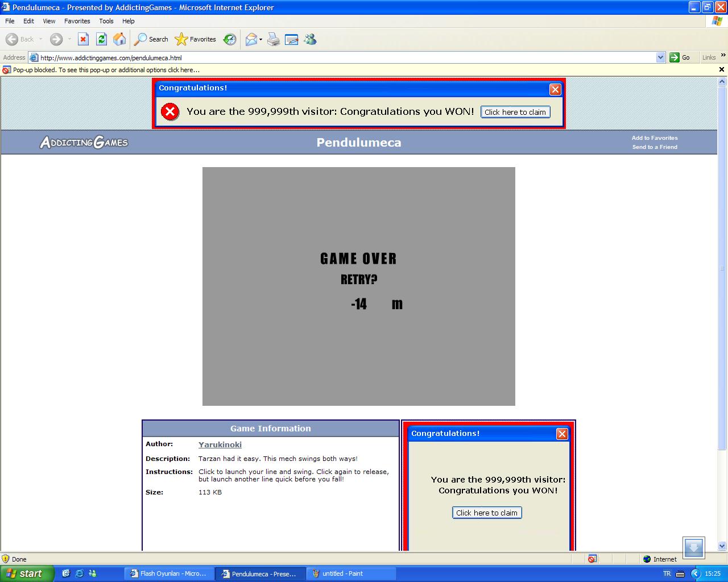Screen dimensions: 728x582
Task: Click the Back navigation button
Action: pyautogui.click(x=20, y=39)
